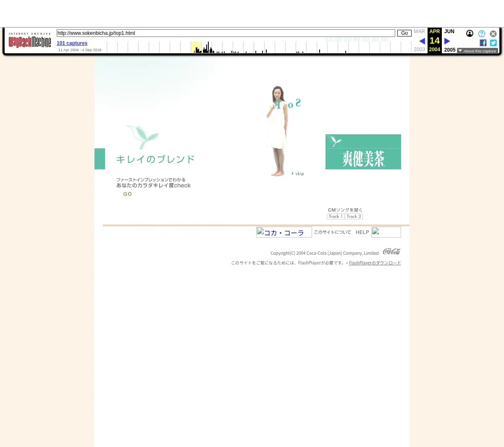504x447 pixels.
Task: Click the コカ・コーラ broken image link
Action: 284,232
